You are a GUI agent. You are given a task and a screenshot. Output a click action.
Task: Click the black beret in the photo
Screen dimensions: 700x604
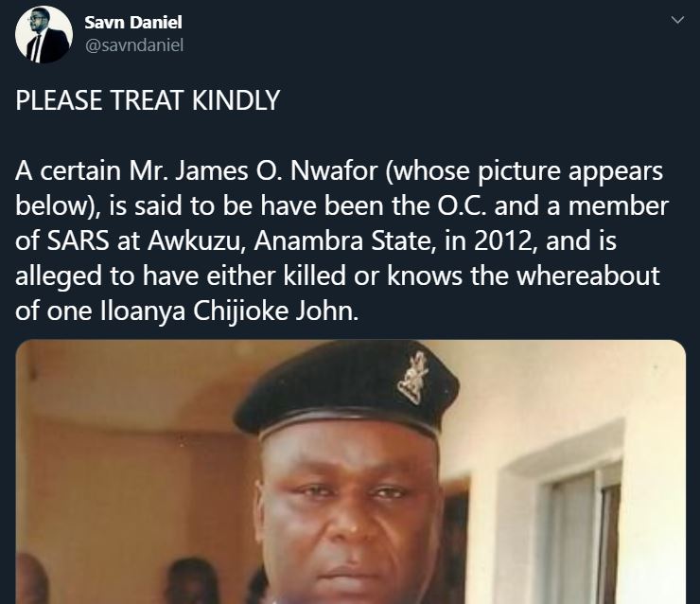pyautogui.click(x=346, y=390)
